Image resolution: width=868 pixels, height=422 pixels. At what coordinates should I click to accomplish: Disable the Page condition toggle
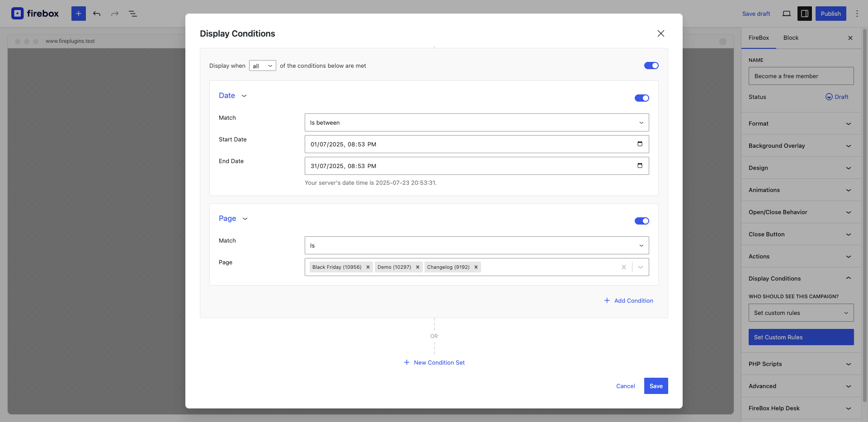(642, 221)
